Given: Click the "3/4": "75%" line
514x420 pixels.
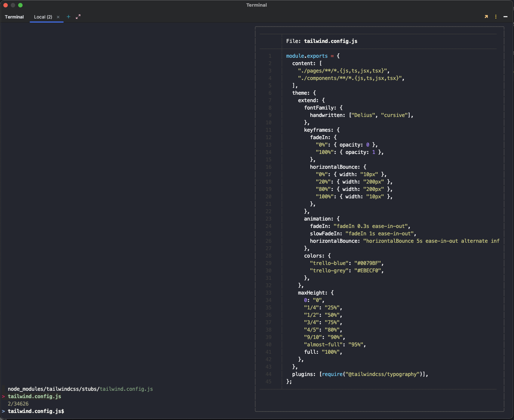Looking at the screenshot, I should click(x=323, y=322).
